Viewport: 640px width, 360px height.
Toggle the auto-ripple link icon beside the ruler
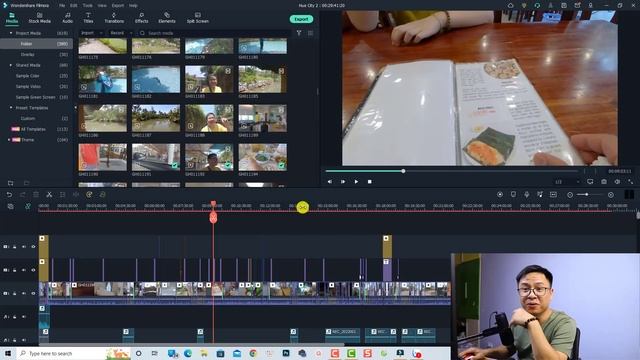[x=28, y=207]
